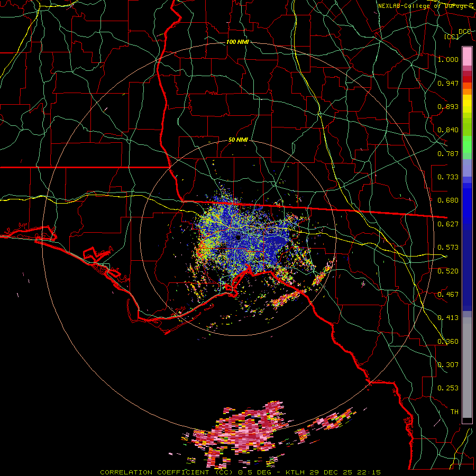Click the 0.467 scale value

pos(448,295)
